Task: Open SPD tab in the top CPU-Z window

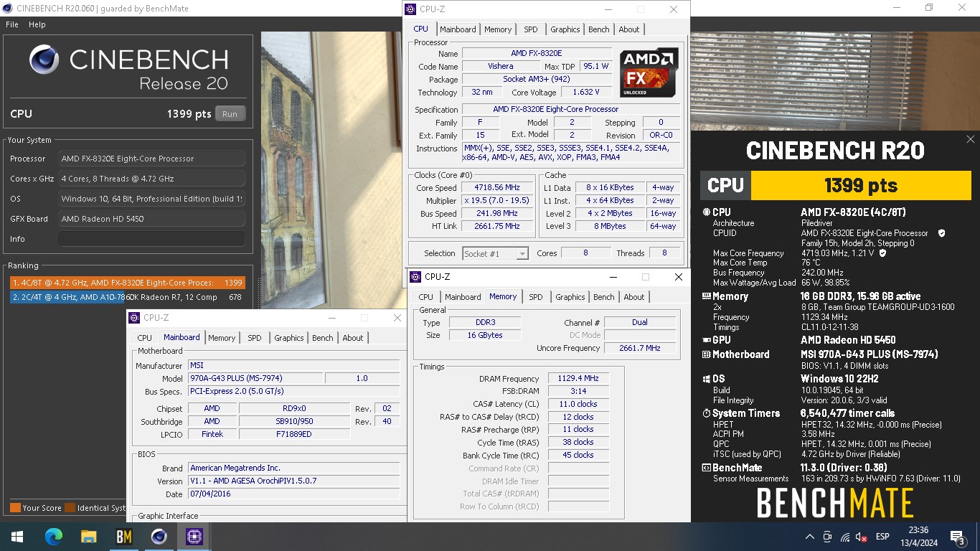Action: point(530,29)
